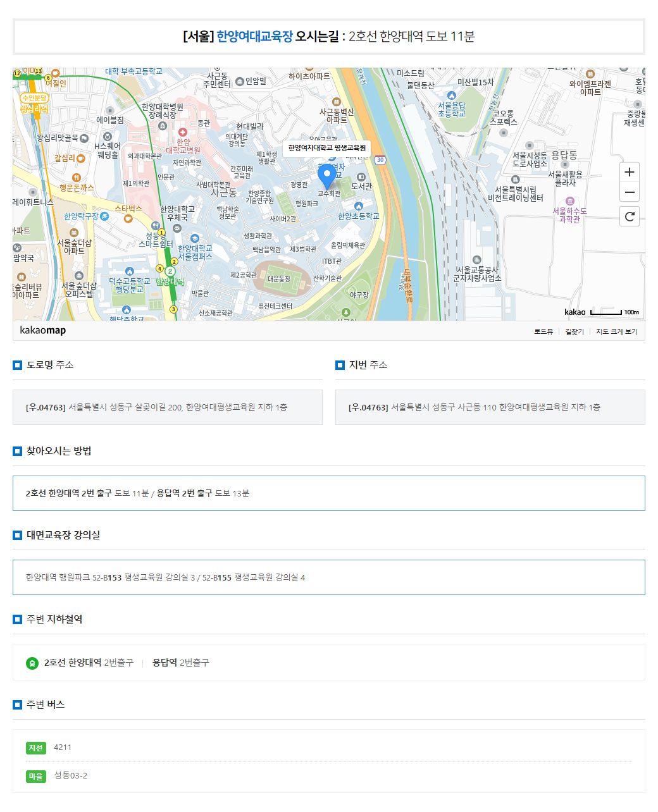The image size is (658, 812).
Task: Click the 서울하수도과학관 museum icon
Action: click(569, 201)
